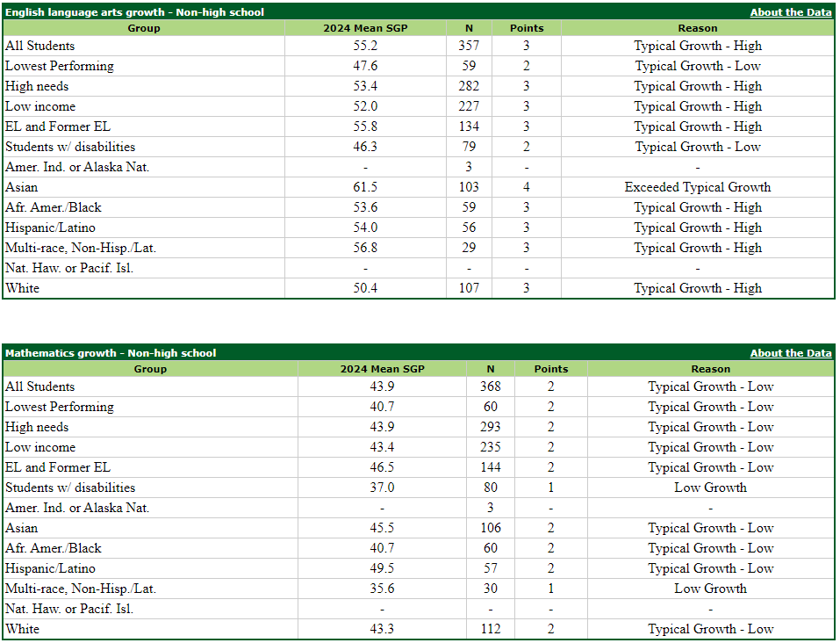Click Hispanic/Latino in the English table
The width and height of the screenshot is (840, 643).
click(x=50, y=228)
